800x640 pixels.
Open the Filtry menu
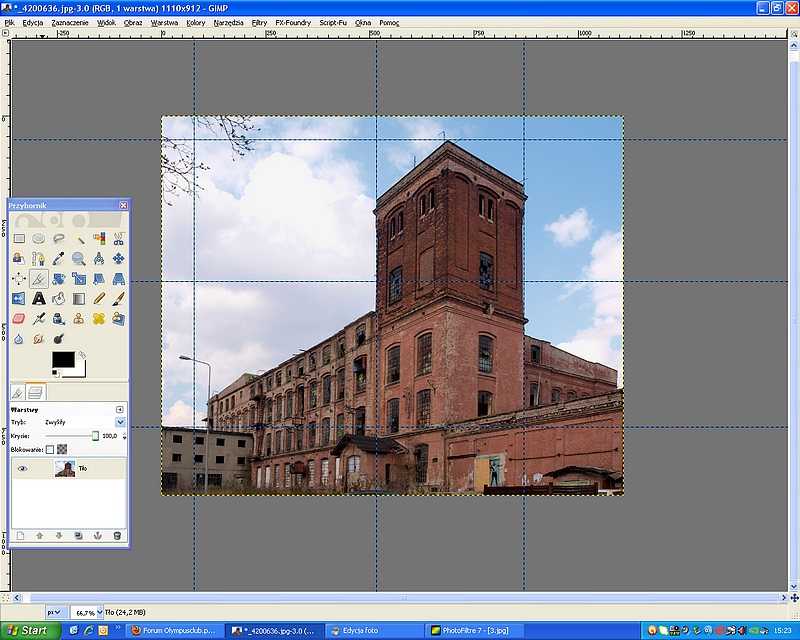pos(259,22)
